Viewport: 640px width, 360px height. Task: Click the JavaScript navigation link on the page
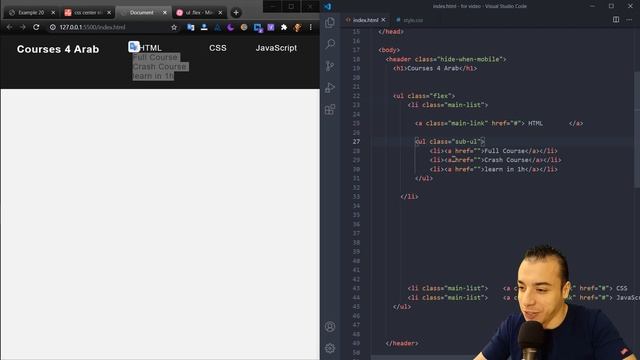click(x=276, y=48)
